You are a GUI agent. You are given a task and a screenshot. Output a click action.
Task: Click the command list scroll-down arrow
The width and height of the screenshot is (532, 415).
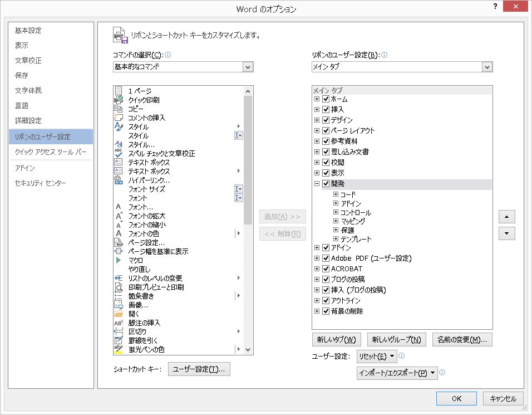coord(248,349)
